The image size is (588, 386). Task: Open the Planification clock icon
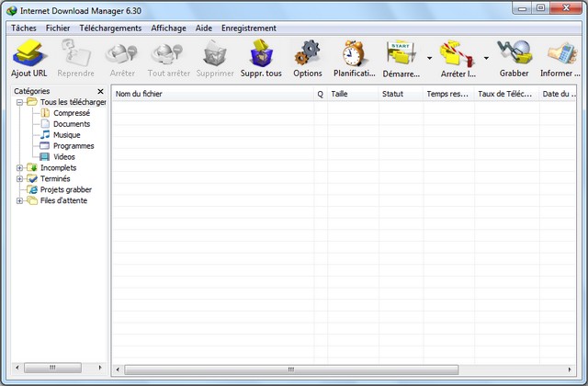tap(355, 53)
